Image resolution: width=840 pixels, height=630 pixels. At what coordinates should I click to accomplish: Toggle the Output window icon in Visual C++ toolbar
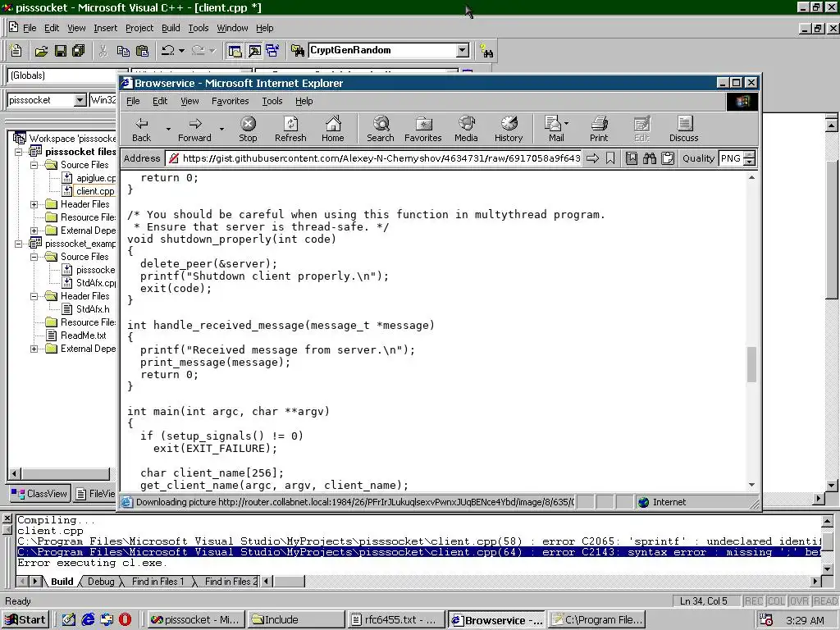pos(254,51)
